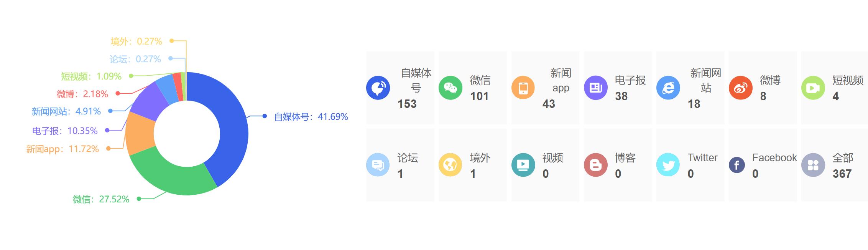The height and width of the screenshot is (250, 868).
Task: Select the red 微博 icon
Action: click(x=740, y=88)
